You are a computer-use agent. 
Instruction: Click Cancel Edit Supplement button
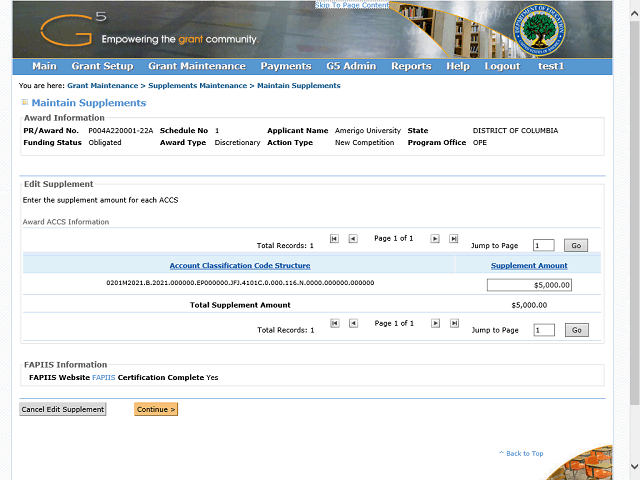tap(62, 409)
